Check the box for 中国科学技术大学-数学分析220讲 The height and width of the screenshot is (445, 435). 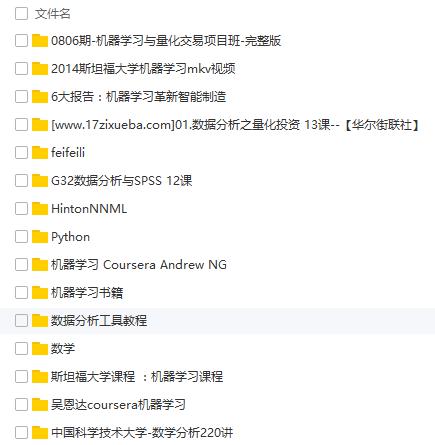[x=21, y=433]
